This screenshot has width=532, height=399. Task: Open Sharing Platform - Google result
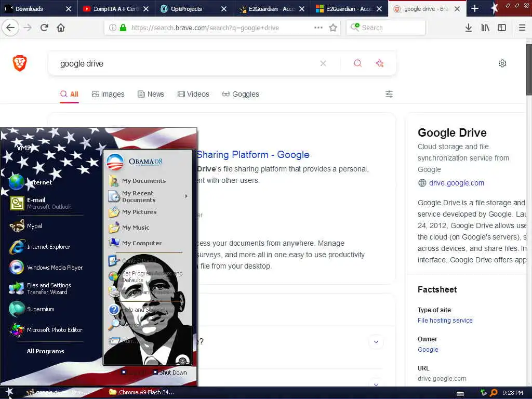click(253, 155)
